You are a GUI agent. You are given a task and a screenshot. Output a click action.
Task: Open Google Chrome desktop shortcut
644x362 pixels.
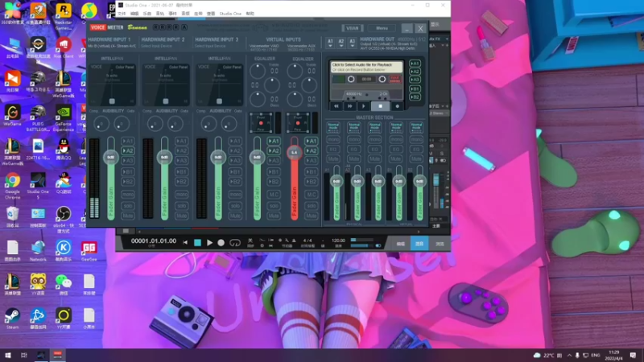[12, 186]
